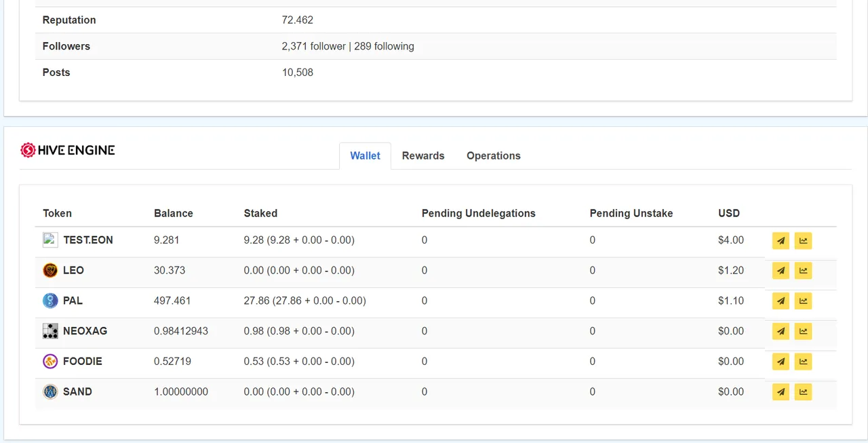Click the send icon for LEO
This screenshot has height=443, width=868.
(x=781, y=271)
